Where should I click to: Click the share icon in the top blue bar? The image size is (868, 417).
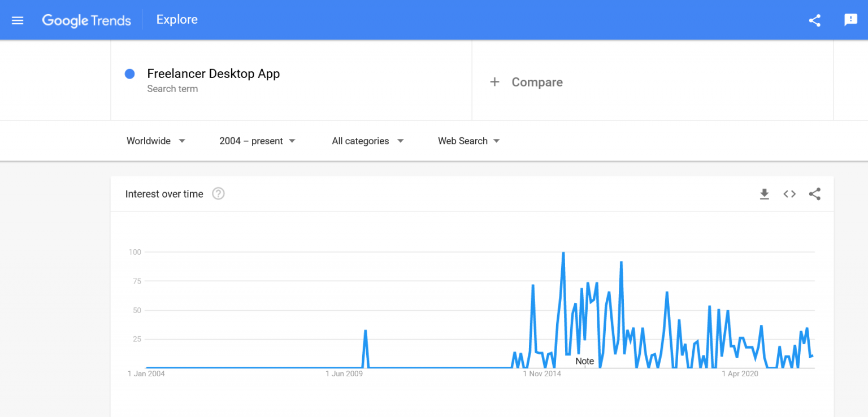[x=814, y=20]
